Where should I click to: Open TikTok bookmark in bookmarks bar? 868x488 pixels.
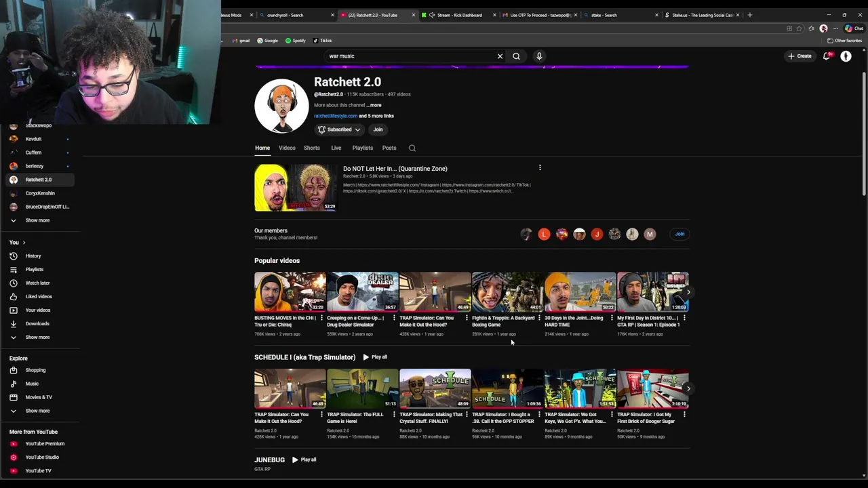coord(323,41)
